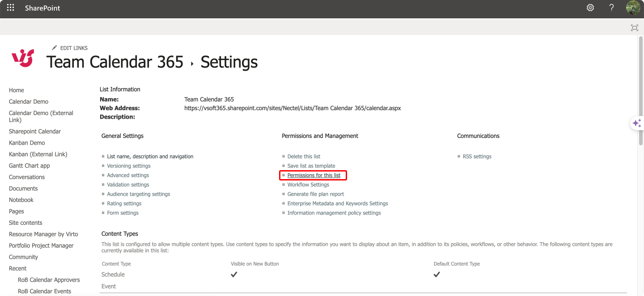Click the pencil icon beside EDIT LINKS
Image resolution: width=644 pixels, height=296 pixels.
pyautogui.click(x=54, y=47)
